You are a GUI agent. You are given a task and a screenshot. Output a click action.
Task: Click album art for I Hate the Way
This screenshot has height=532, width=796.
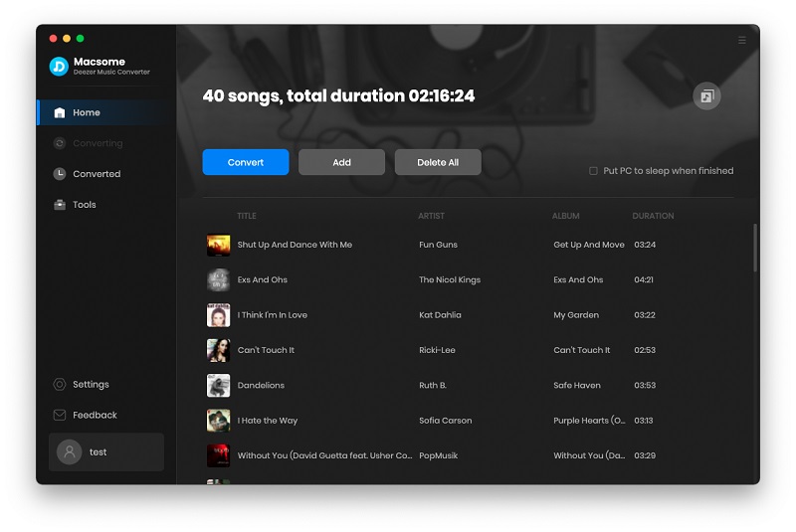[218, 421]
